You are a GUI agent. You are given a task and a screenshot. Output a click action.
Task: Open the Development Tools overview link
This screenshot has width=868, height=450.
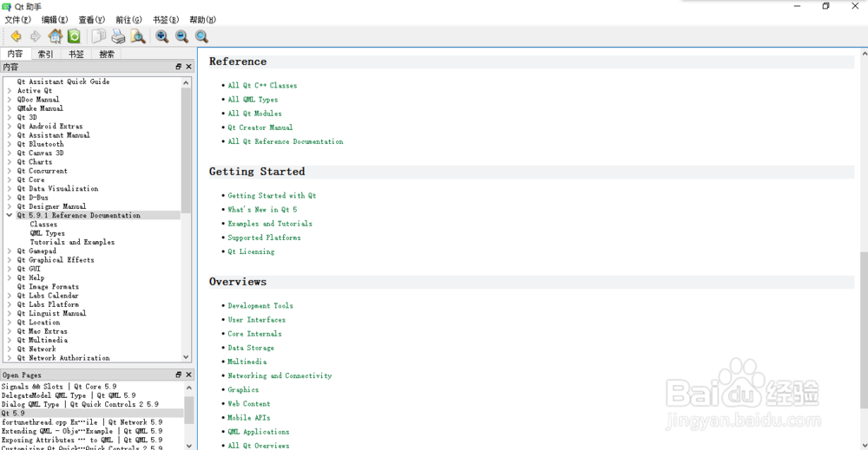(260, 306)
